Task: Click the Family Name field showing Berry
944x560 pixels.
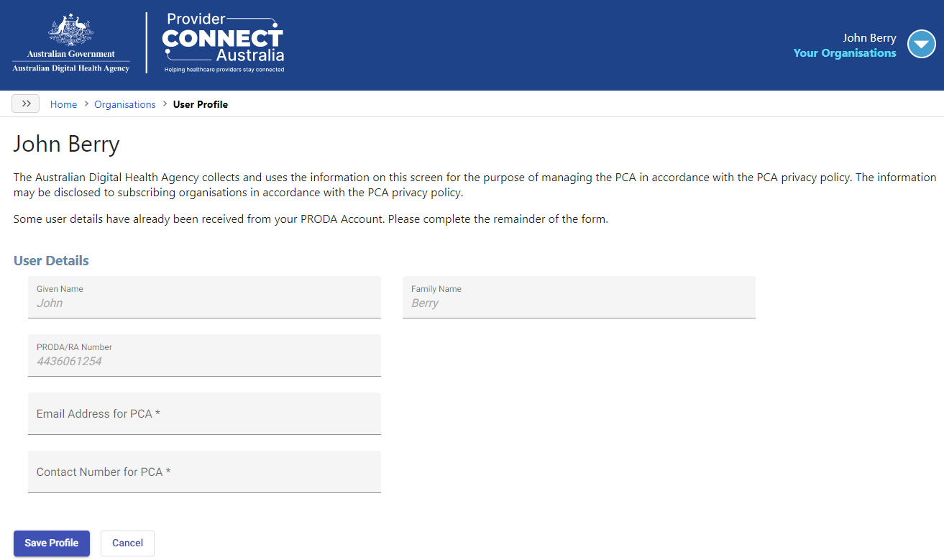Action: pyautogui.click(x=579, y=297)
